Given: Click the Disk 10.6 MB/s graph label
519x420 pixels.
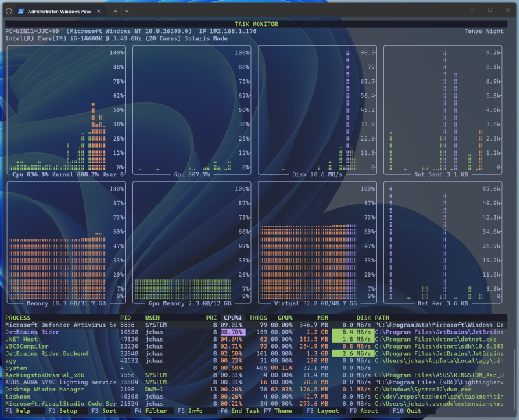Looking at the screenshot, I should tap(317, 174).
